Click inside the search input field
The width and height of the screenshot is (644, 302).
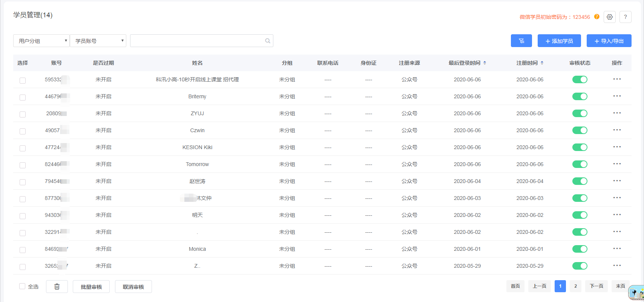(196, 41)
